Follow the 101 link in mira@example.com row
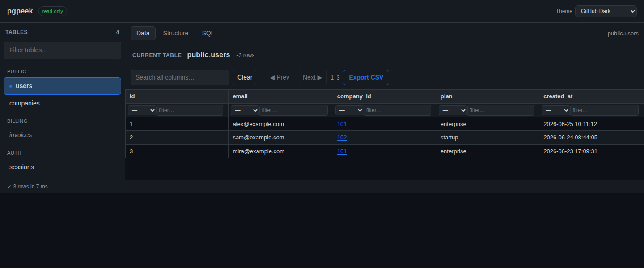The height and width of the screenshot is (268, 644). [342, 151]
